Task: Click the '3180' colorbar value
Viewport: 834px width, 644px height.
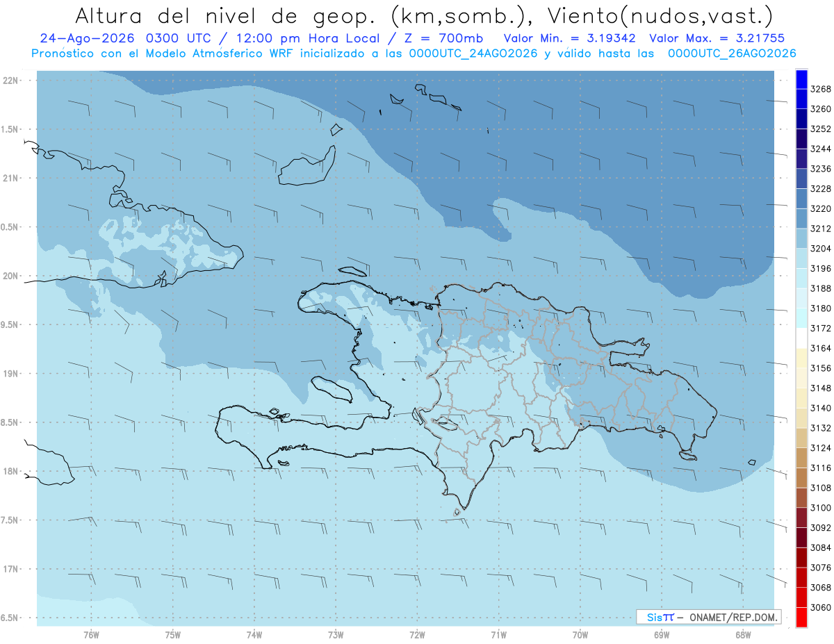Action: click(821, 308)
